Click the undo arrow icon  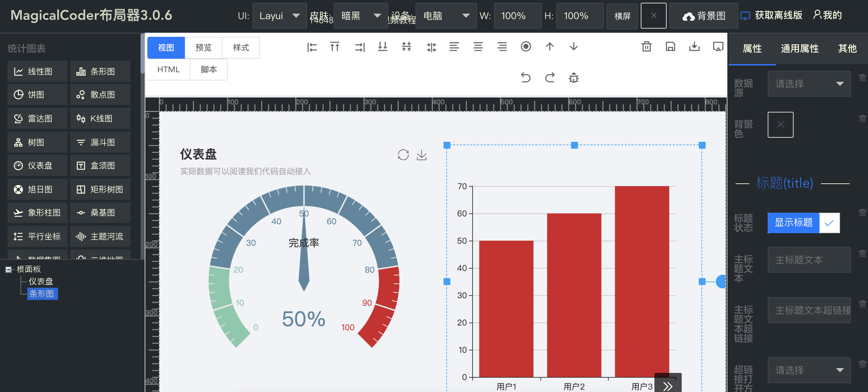[x=525, y=78]
